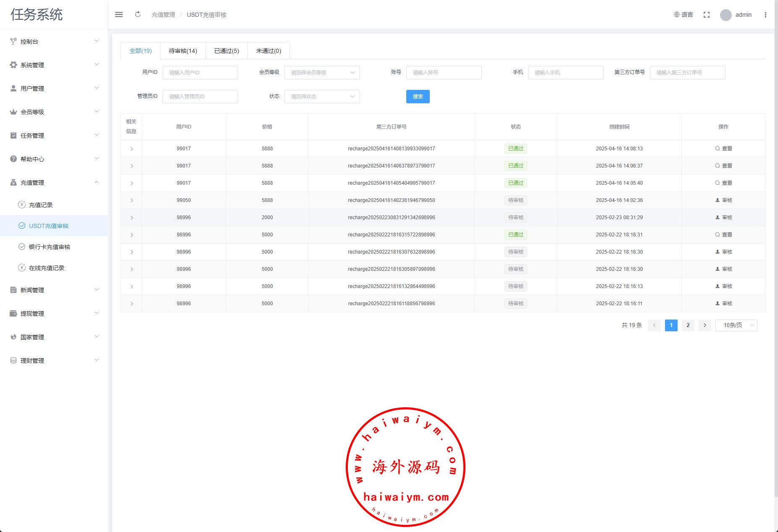Switch to 待审核(14) tab
Viewport: 778px width, 532px height.
[x=183, y=51]
